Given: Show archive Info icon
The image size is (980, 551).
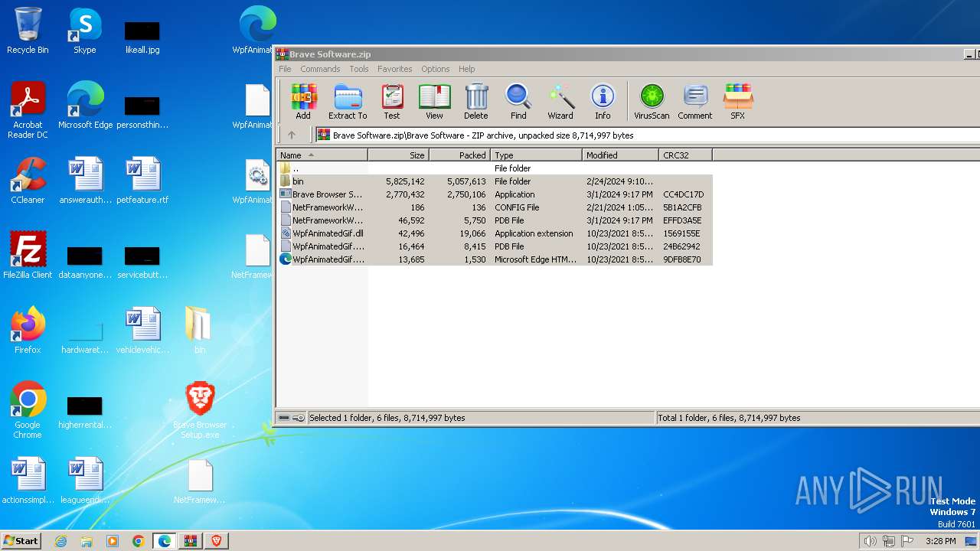Looking at the screenshot, I should [x=603, y=102].
